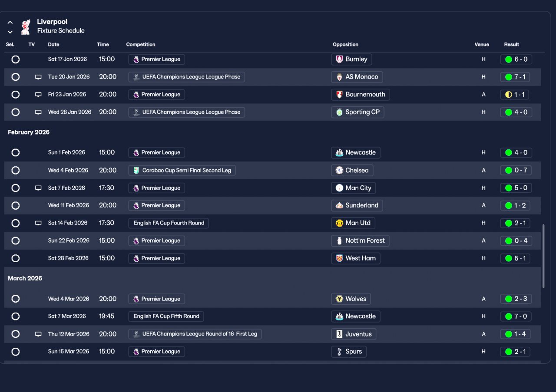Open the Champions League competition for Sporting CP fixture

pos(187,112)
